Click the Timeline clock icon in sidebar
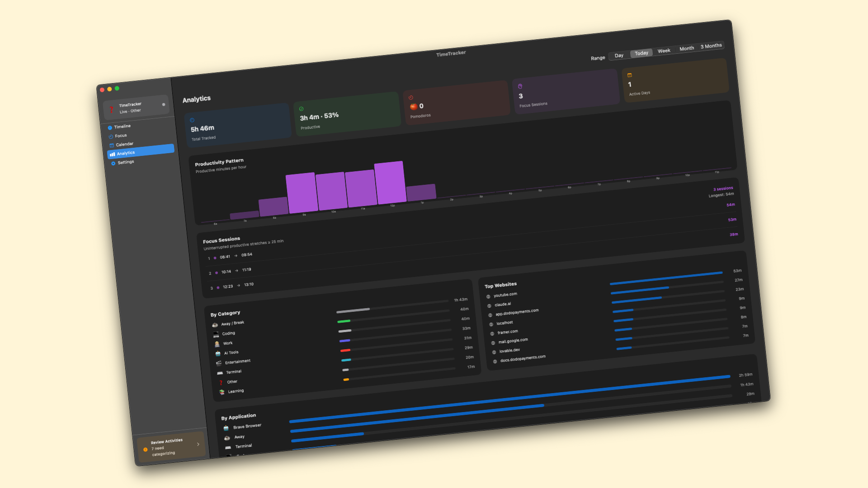Viewport: 868px width, 488px height. click(x=110, y=128)
